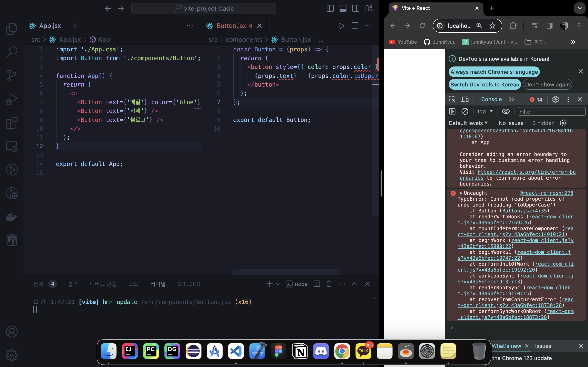Click Switch DevTools to Korean button
Image resolution: width=588 pixels, height=367 pixels.
point(484,84)
